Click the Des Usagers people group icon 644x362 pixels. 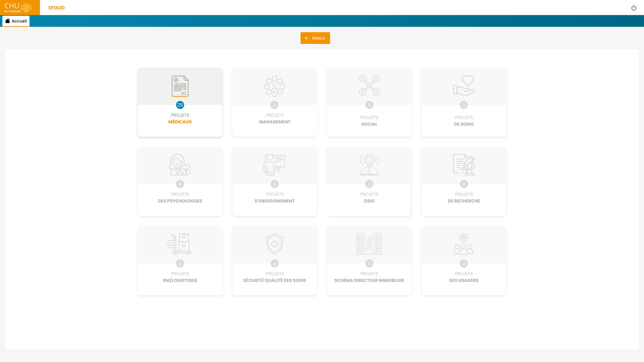pyautogui.click(x=464, y=244)
